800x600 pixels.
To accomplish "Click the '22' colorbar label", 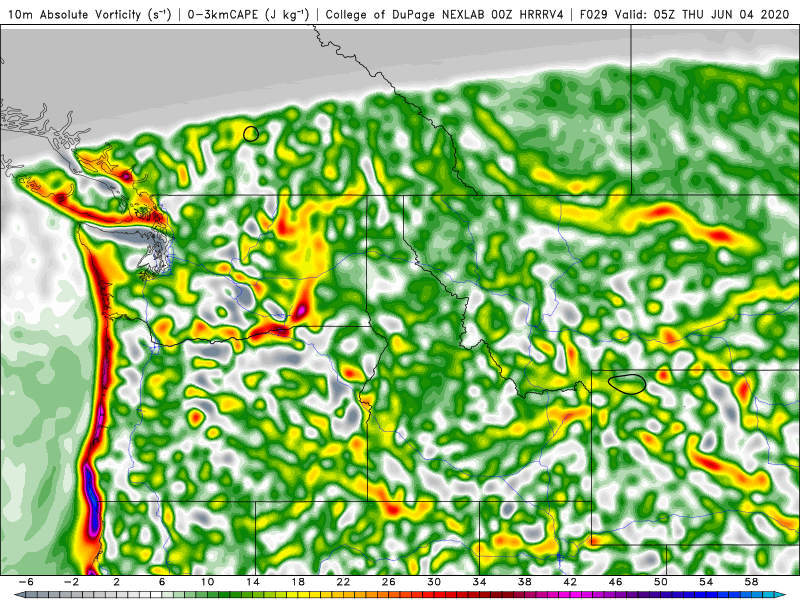I will (x=343, y=582).
